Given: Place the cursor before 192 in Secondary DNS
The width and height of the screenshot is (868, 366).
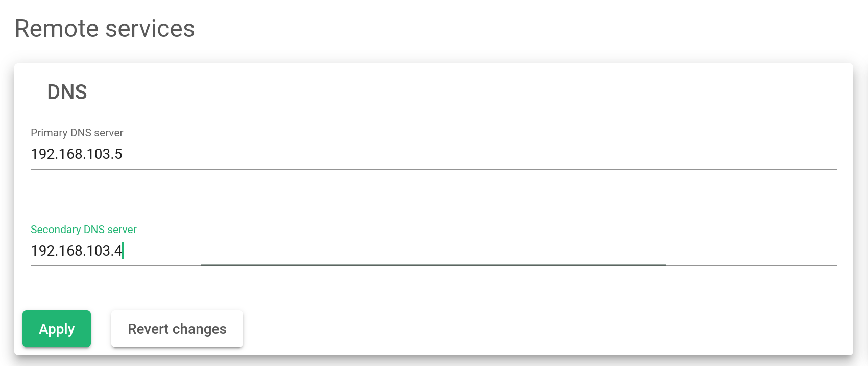Looking at the screenshot, I should [31, 251].
